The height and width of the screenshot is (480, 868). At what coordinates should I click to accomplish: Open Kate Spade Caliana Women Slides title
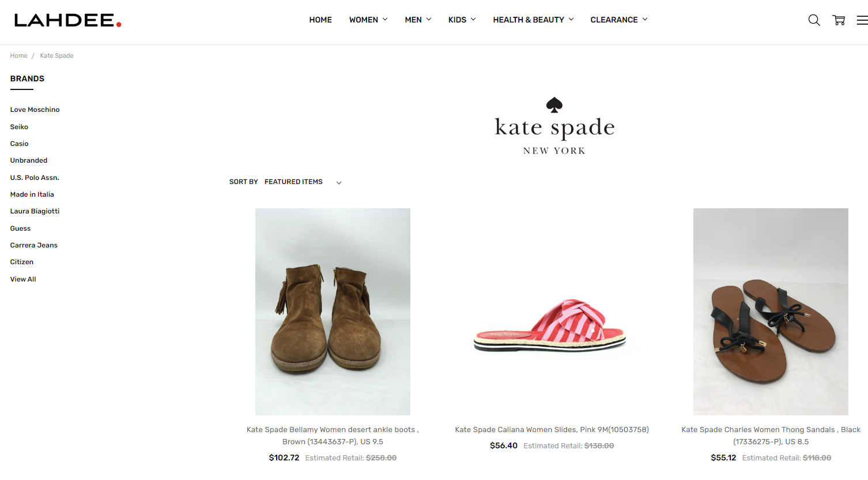pyautogui.click(x=552, y=429)
